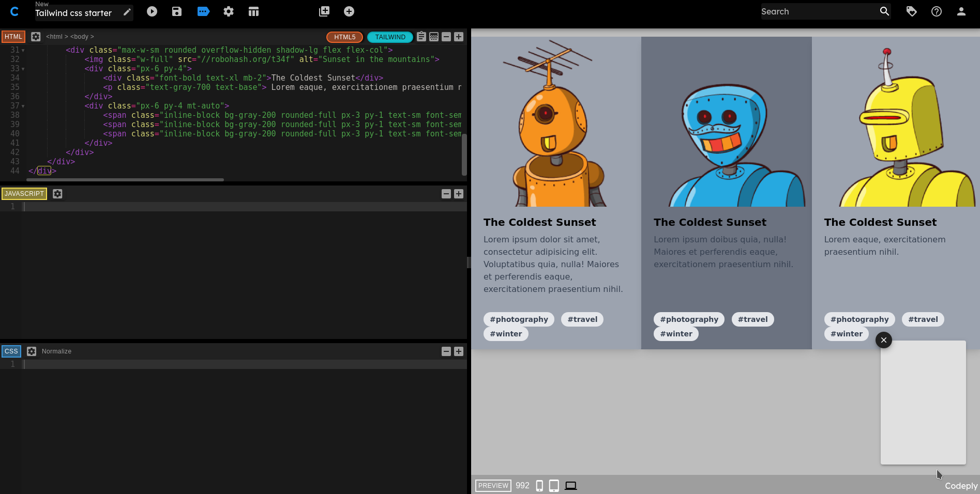Switch preview to mobile phone view
980x494 pixels.
coord(539,486)
